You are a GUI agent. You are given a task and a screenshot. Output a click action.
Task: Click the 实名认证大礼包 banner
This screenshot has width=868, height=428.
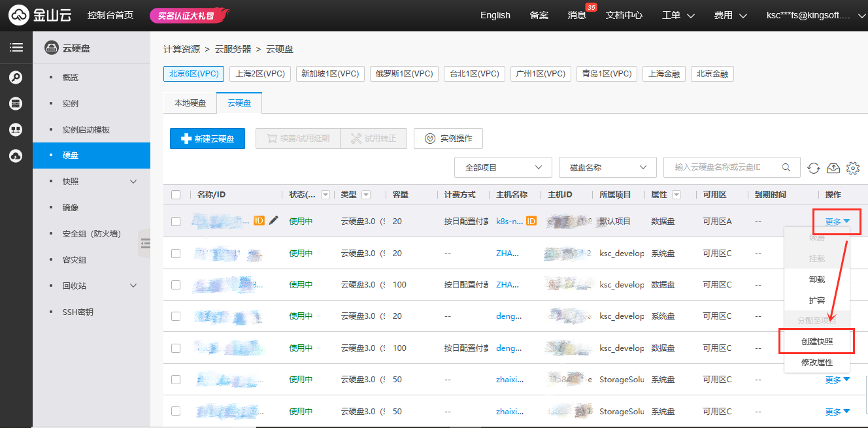190,15
